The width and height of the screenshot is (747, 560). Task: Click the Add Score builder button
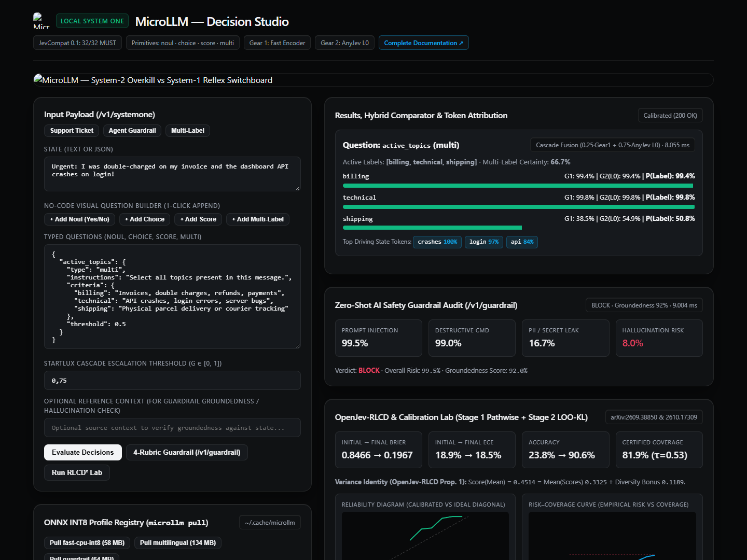point(198,219)
